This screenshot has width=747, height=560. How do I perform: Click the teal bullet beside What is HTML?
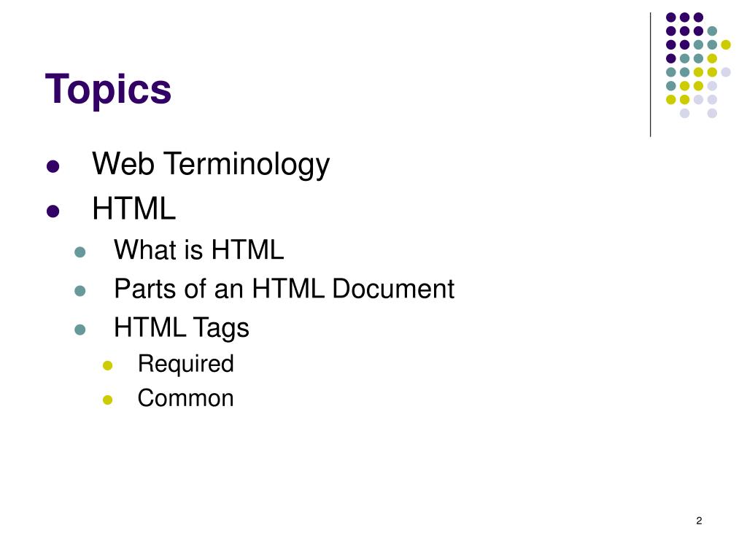[x=80, y=252]
